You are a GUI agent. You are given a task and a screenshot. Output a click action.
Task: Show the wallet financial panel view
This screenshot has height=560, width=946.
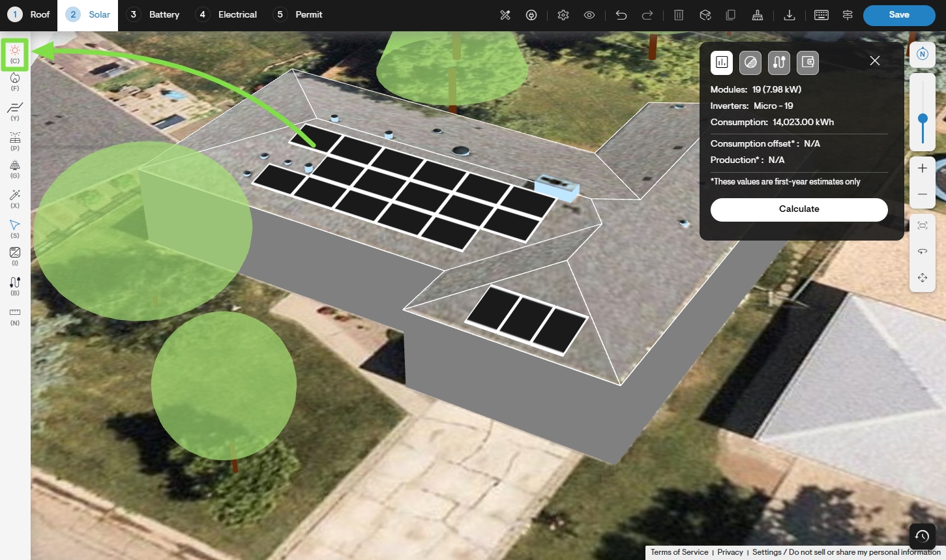click(808, 63)
